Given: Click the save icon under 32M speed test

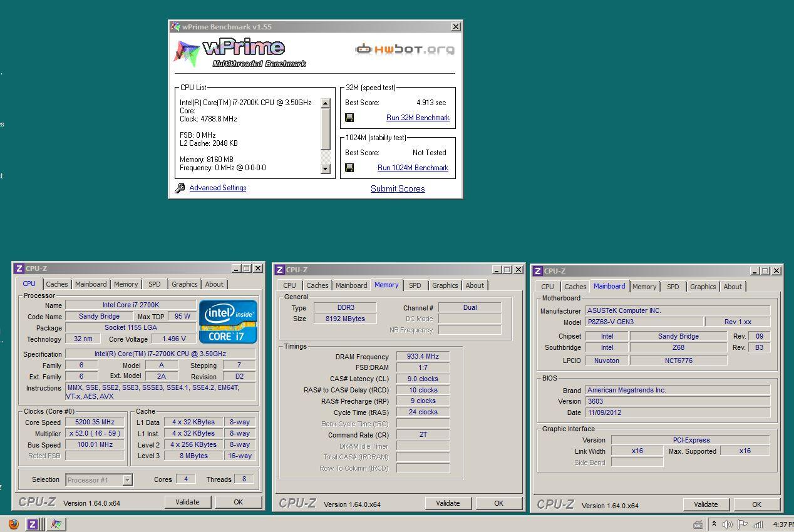Looking at the screenshot, I should [x=349, y=118].
